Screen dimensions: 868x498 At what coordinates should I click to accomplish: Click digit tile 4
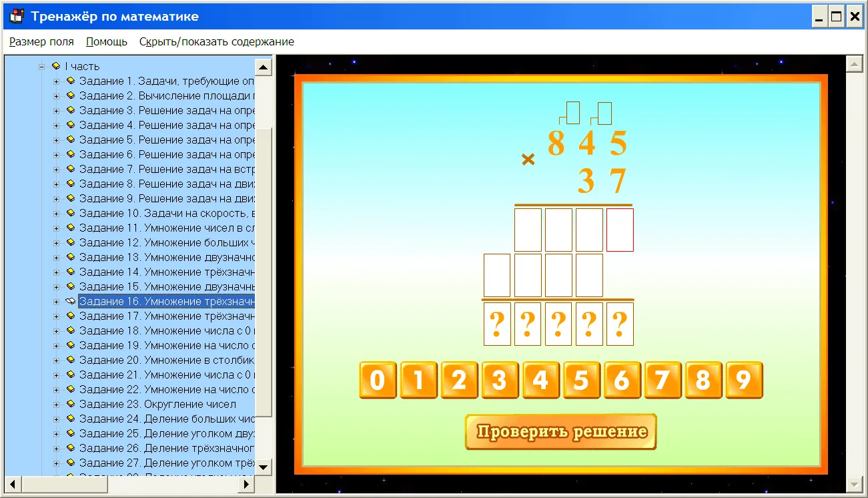[540, 381]
